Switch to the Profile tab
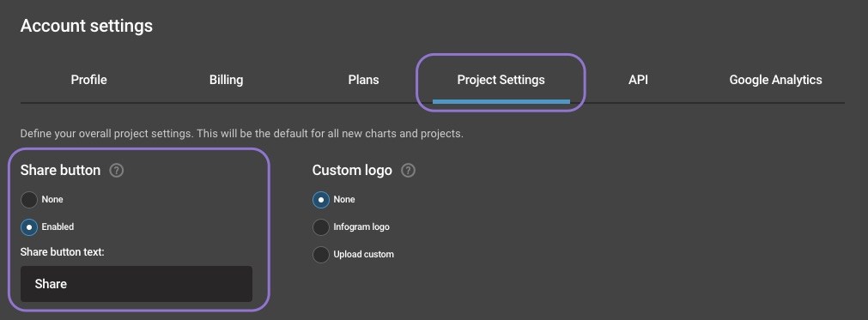This screenshot has width=868, height=320. click(88, 80)
